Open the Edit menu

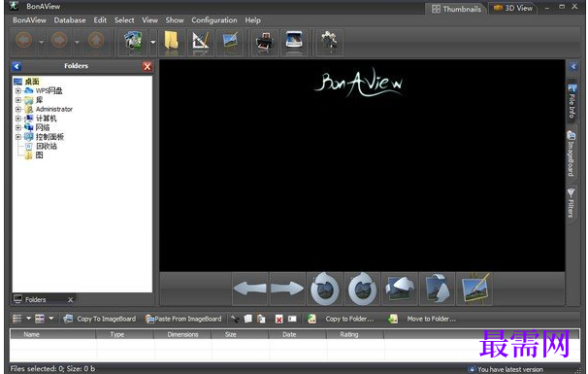[x=100, y=20]
